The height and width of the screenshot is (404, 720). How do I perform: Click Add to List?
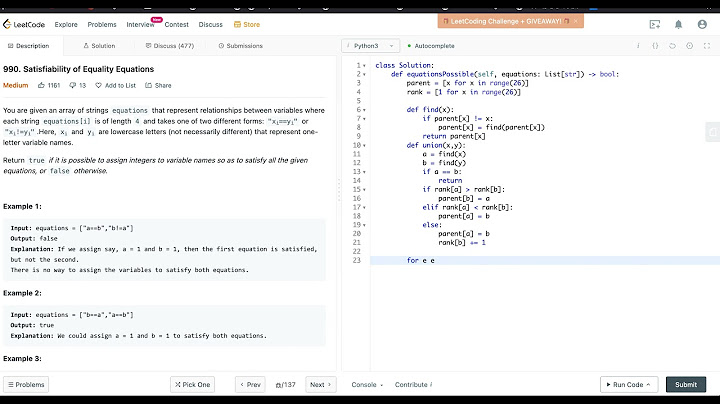(115, 85)
